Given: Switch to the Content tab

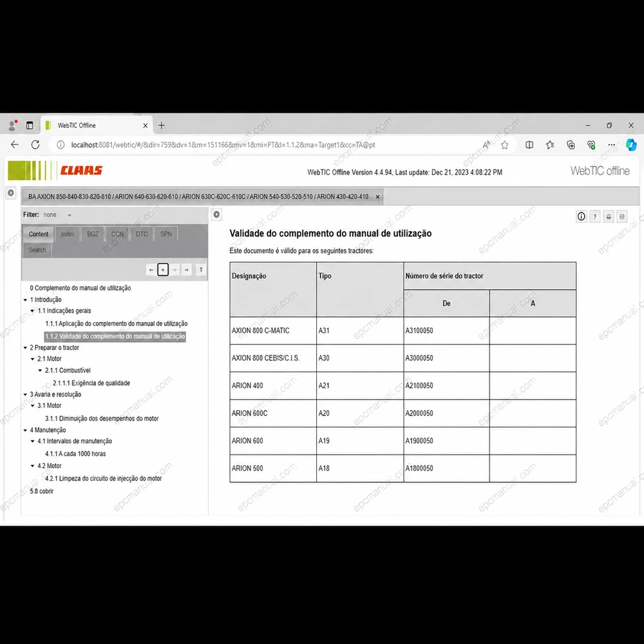Looking at the screenshot, I should [39, 234].
